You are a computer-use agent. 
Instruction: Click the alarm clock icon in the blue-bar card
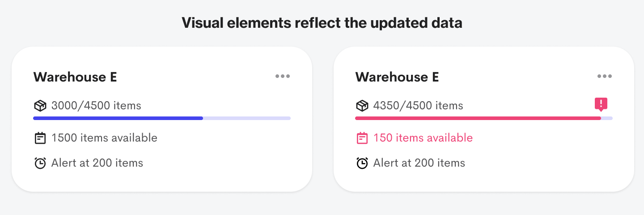pos(40,163)
